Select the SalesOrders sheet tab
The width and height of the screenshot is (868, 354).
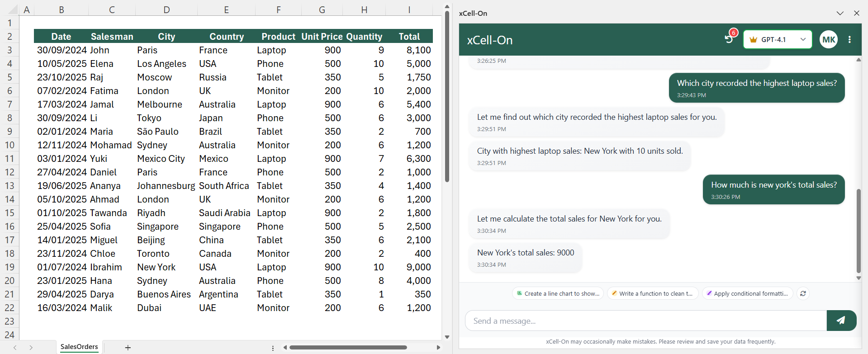coord(79,347)
